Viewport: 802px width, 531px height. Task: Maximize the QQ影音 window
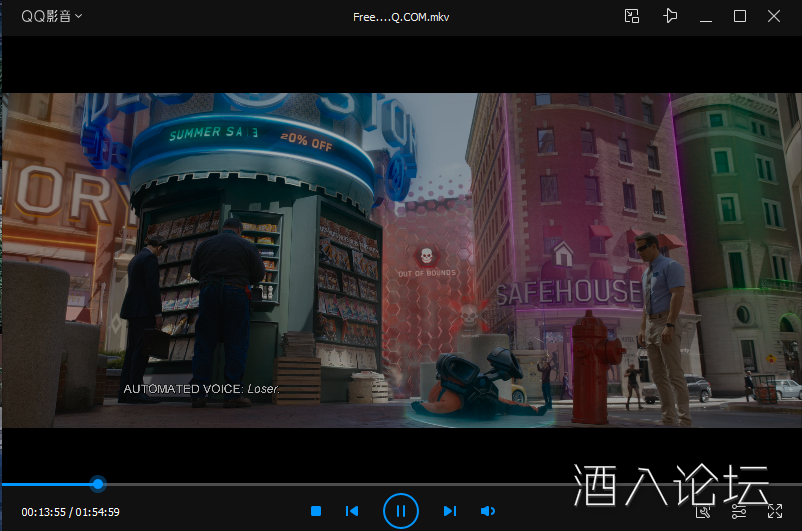click(x=740, y=16)
